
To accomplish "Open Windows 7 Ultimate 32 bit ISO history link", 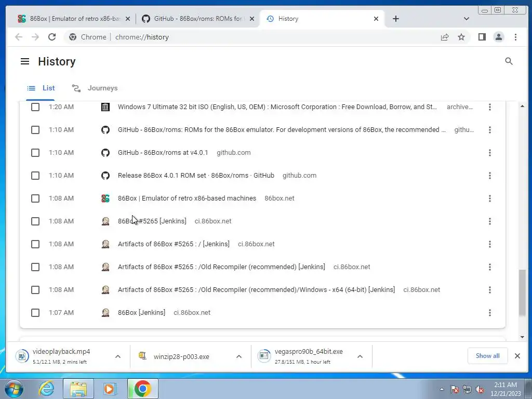I will [x=277, y=107].
